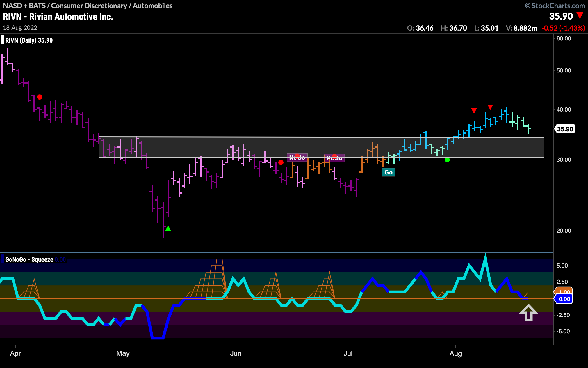The width and height of the screenshot is (588, 368).
Task: Select the second NoGo label in late June
Action: [x=334, y=158]
